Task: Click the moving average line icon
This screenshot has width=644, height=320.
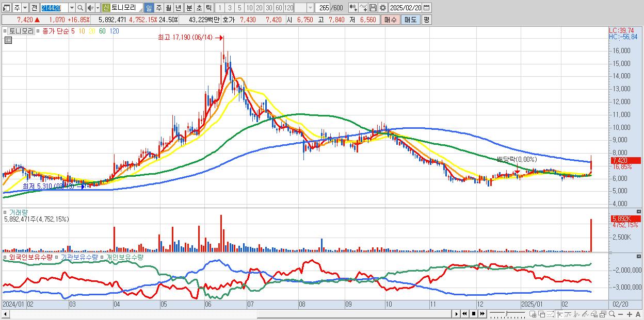Action: coord(568,314)
